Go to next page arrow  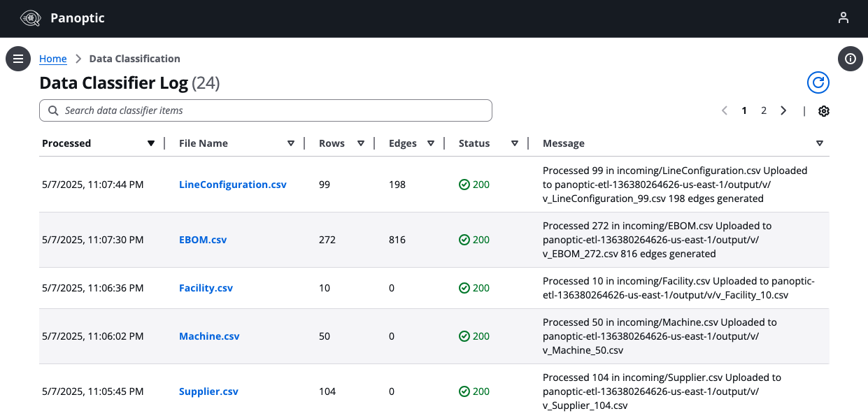point(783,110)
